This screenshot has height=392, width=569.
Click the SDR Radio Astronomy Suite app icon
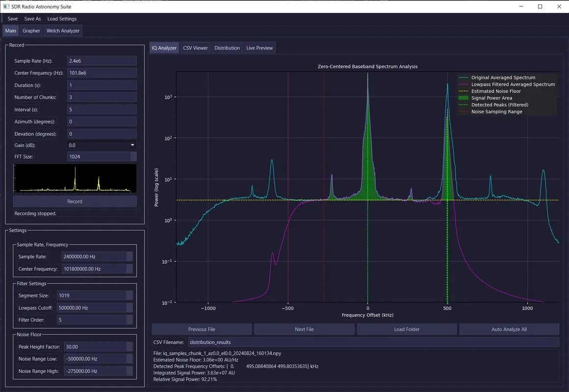coord(6,6)
